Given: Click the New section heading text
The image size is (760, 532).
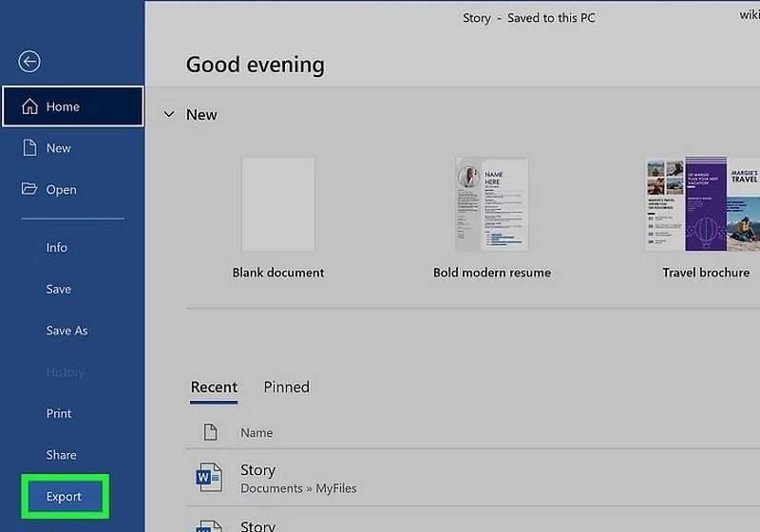Looking at the screenshot, I should coord(201,115).
